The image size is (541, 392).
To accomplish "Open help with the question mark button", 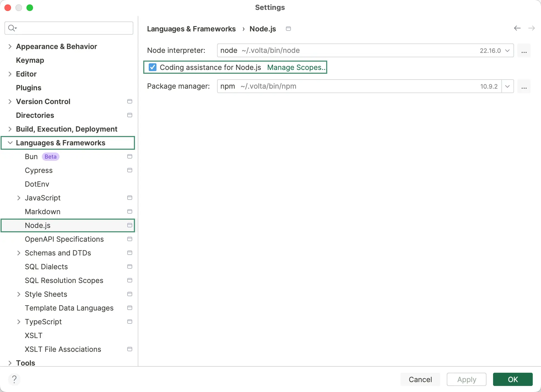I will coord(14,379).
